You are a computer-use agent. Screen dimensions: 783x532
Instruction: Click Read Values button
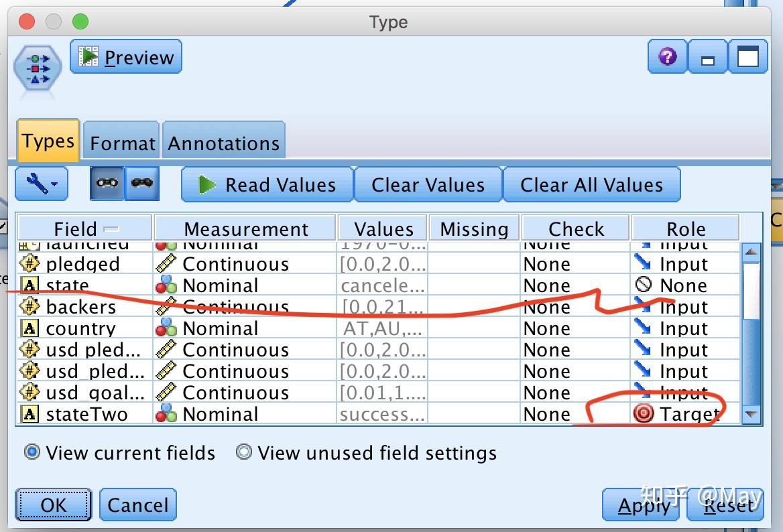267,185
